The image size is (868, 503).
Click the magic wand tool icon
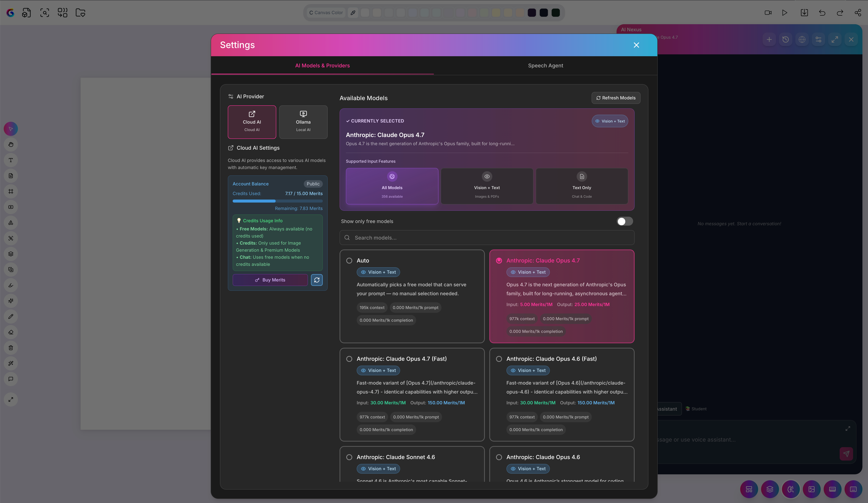point(11,363)
